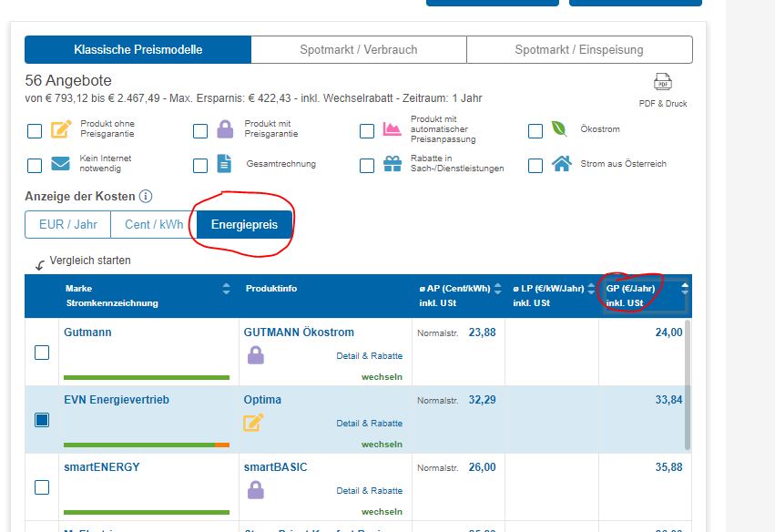Viewport: 775px width, 532px height.
Task: Click the arrow icon next to Vergleich starten
Action: coord(40,265)
